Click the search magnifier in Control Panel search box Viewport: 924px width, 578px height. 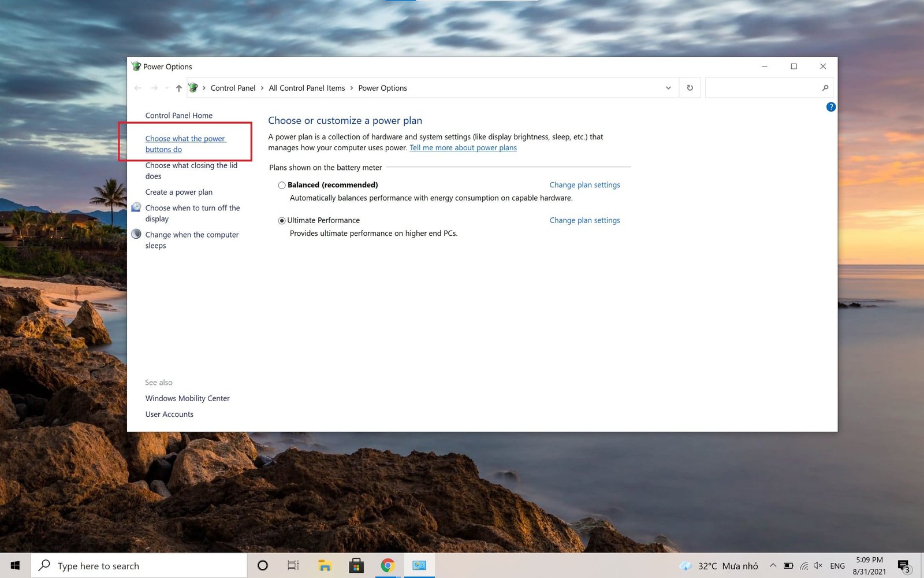click(825, 88)
